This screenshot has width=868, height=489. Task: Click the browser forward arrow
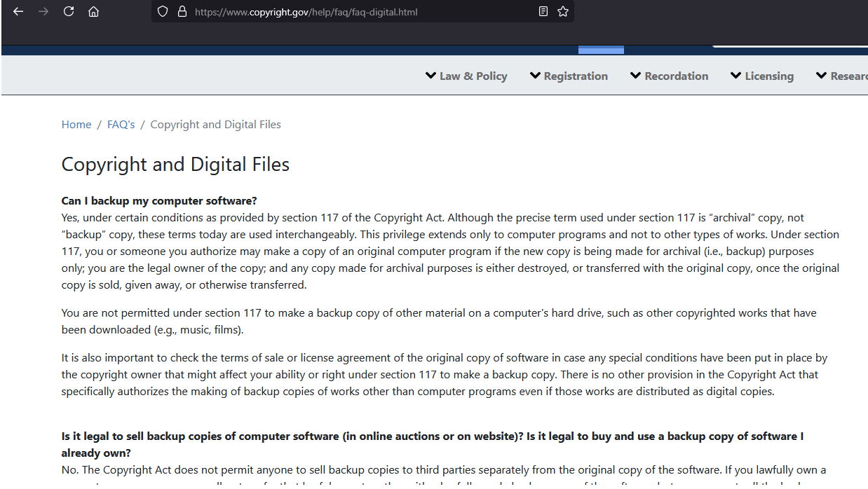click(43, 11)
